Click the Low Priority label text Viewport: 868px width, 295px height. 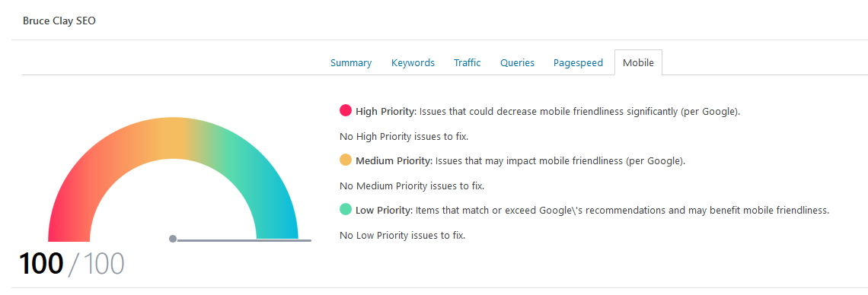pos(385,211)
